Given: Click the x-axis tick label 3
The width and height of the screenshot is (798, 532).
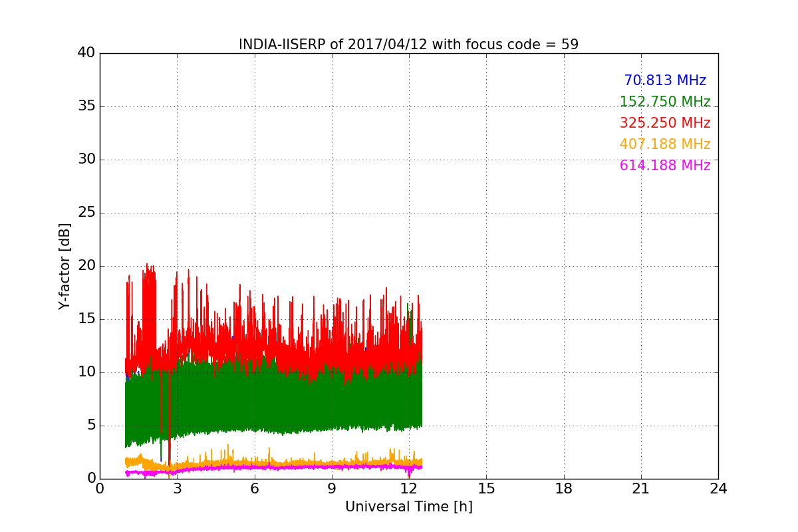Looking at the screenshot, I should (x=177, y=489).
